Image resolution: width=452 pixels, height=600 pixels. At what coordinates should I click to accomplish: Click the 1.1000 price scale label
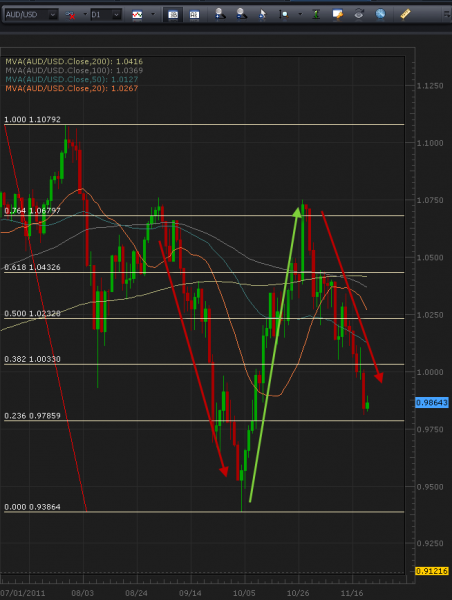(x=430, y=143)
